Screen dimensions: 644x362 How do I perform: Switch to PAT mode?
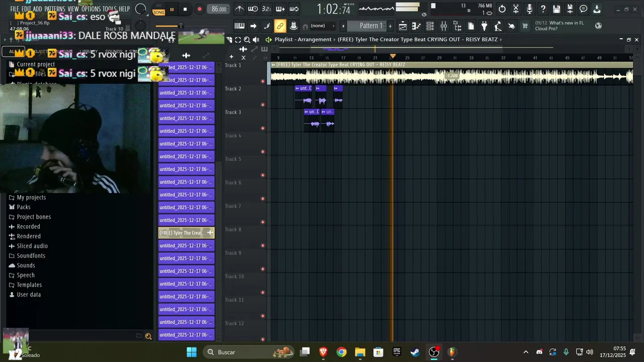point(159,7)
